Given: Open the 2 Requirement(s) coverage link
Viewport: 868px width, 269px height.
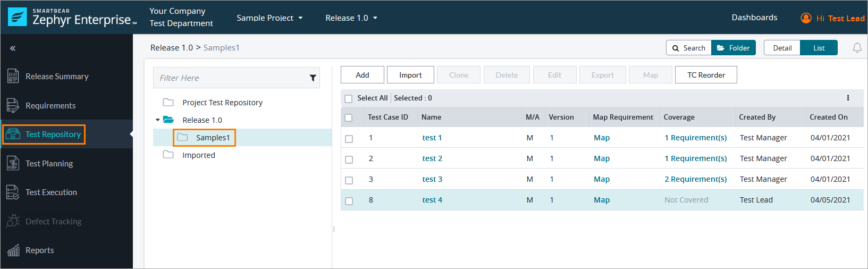Looking at the screenshot, I should [695, 179].
